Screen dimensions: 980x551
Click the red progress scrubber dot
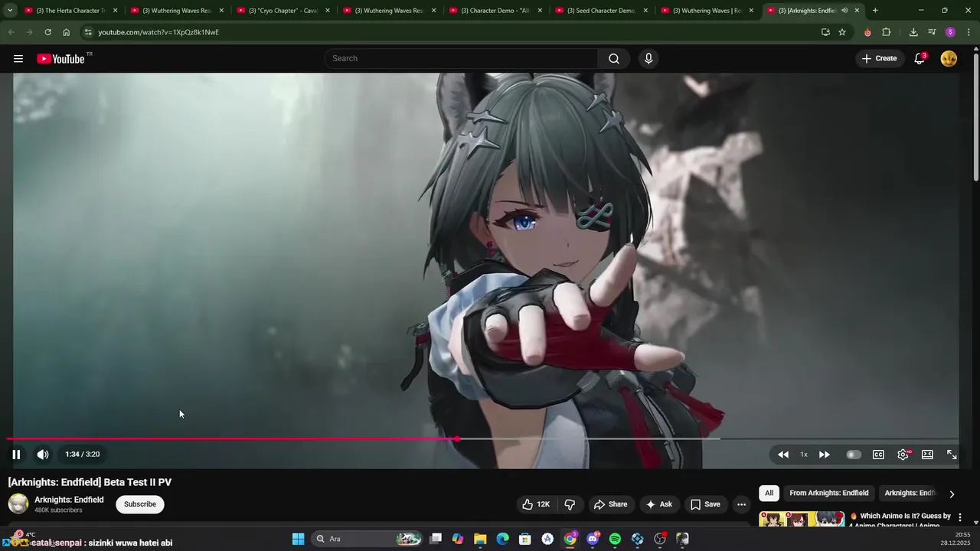click(x=456, y=439)
